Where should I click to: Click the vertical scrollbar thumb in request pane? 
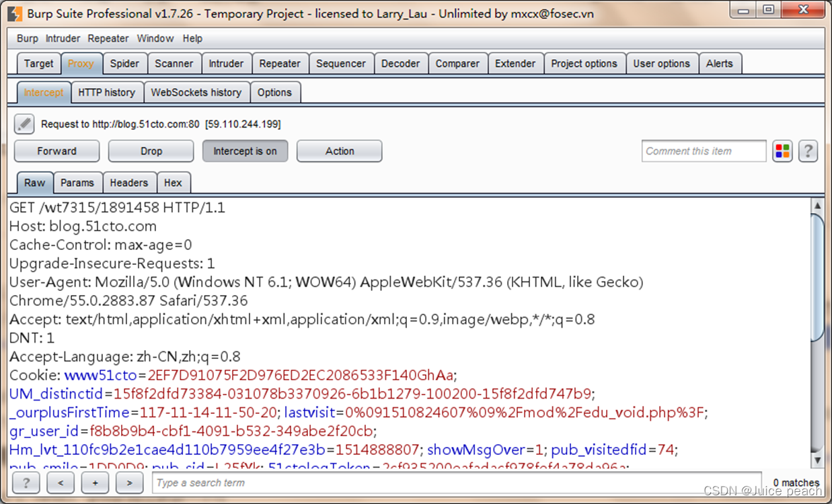pyautogui.click(x=817, y=278)
